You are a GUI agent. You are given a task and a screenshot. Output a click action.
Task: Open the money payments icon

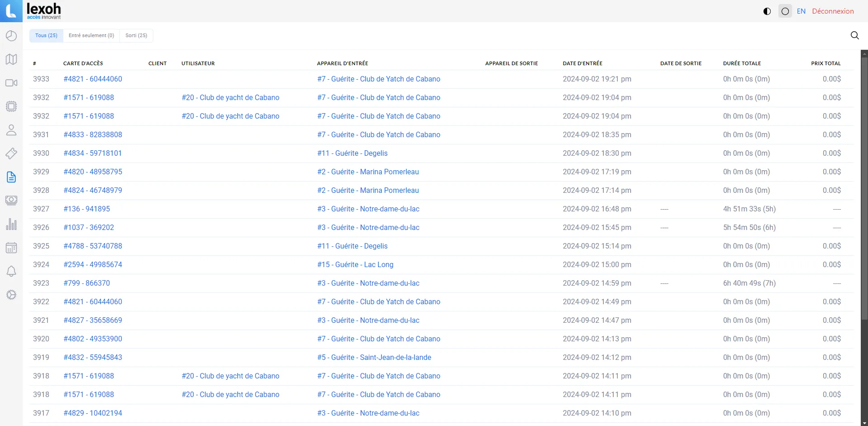point(11,201)
